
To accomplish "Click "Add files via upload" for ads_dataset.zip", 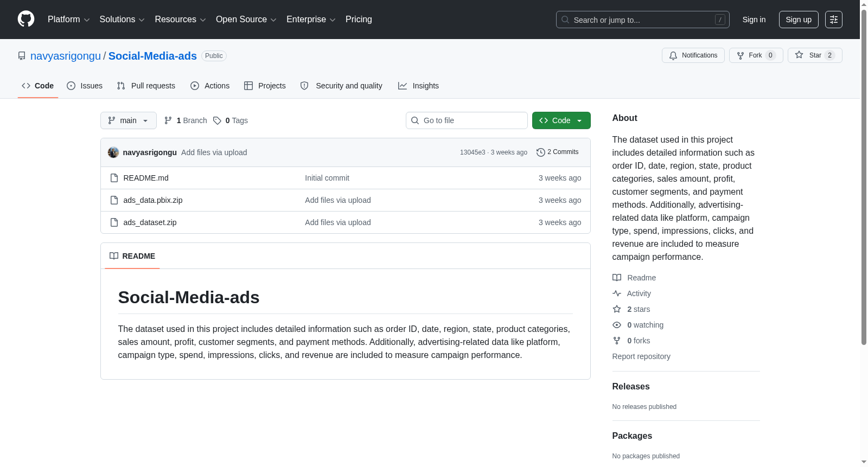I will click(338, 222).
